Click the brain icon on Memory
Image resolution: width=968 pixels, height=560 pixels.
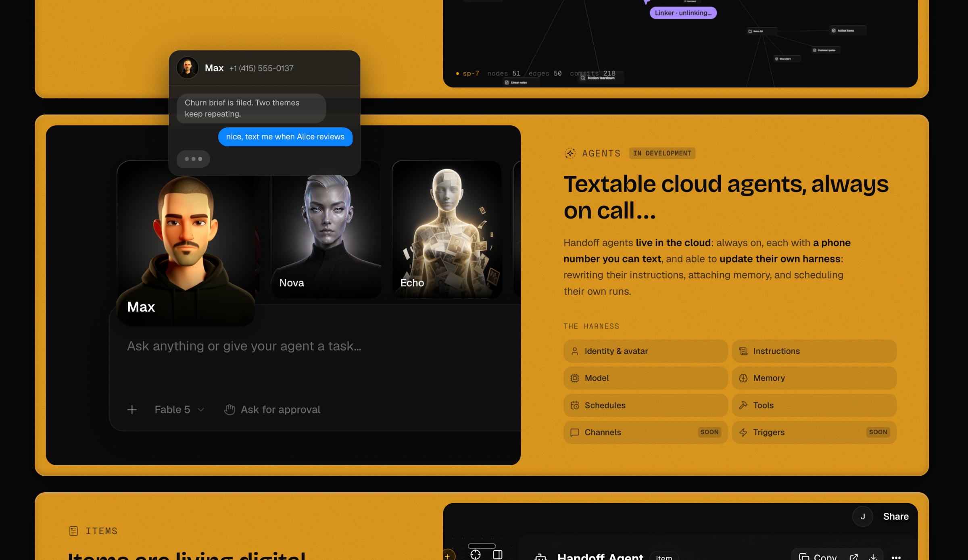coord(743,378)
